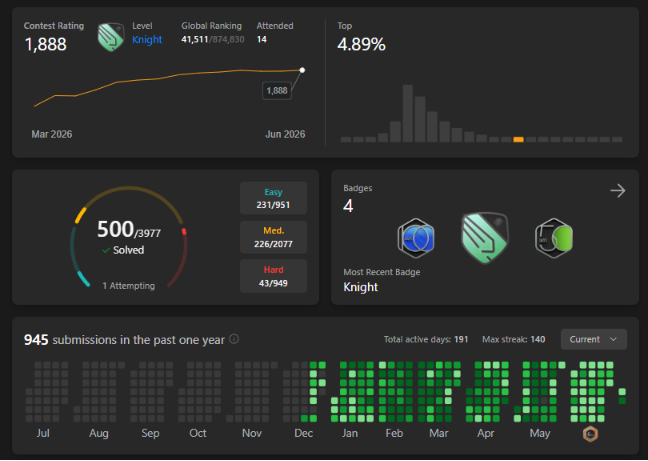Click the Attended 14 value
This screenshot has height=461, width=648.
[x=262, y=39]
